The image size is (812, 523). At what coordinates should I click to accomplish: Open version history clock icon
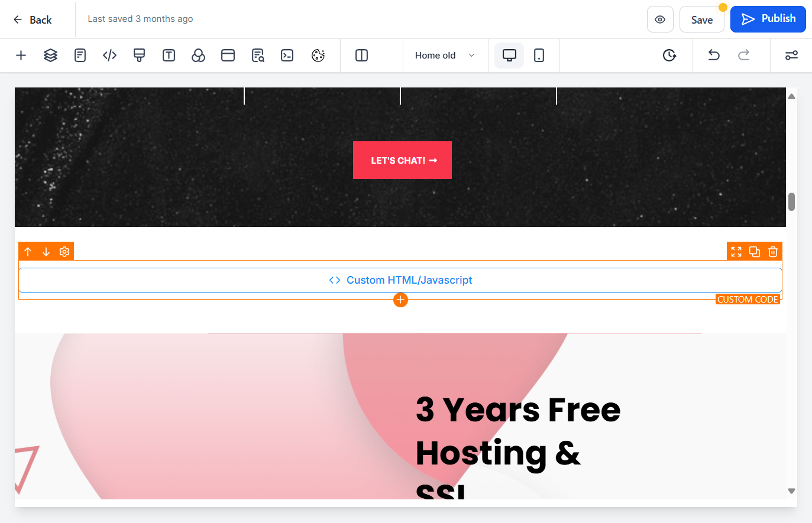point(669,56)
